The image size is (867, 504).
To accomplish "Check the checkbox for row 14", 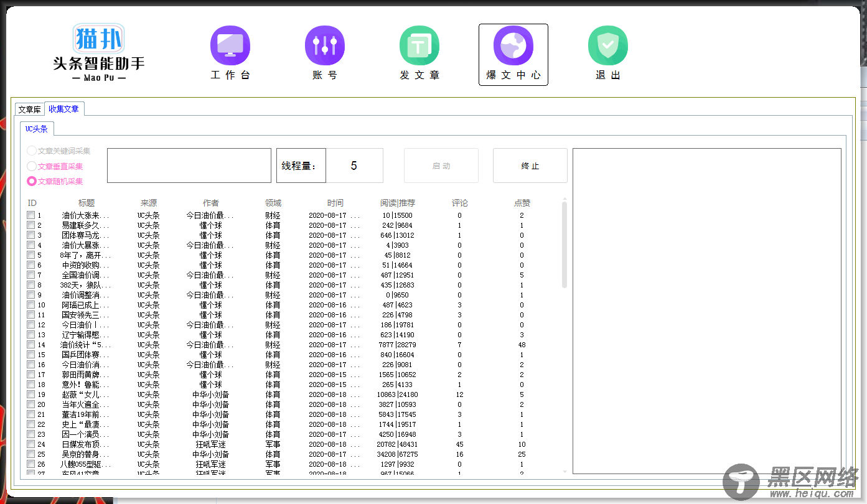I will (x=30, y=345).
